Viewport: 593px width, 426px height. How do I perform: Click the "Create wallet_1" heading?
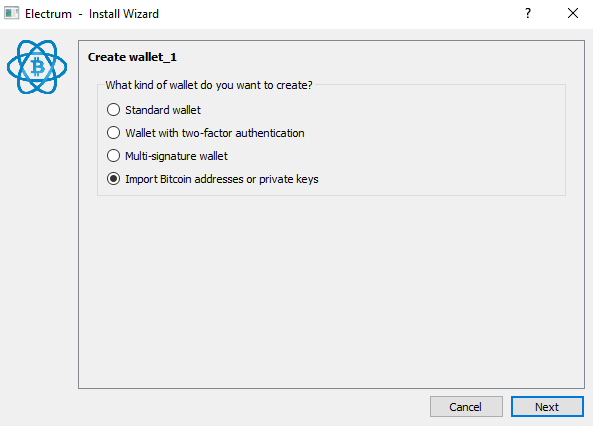click(x=132, y=57)
